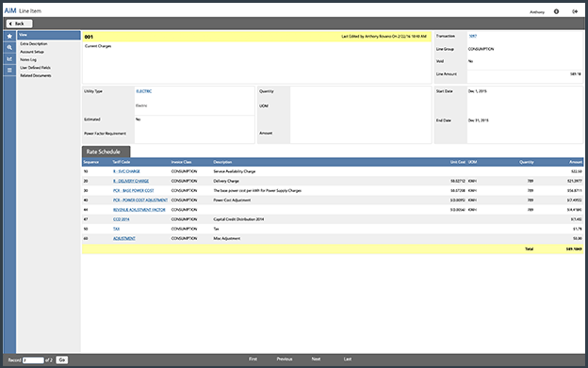This screenshot has width=588, height=368.
Task: Go to the First record
Action: point(253,359)
